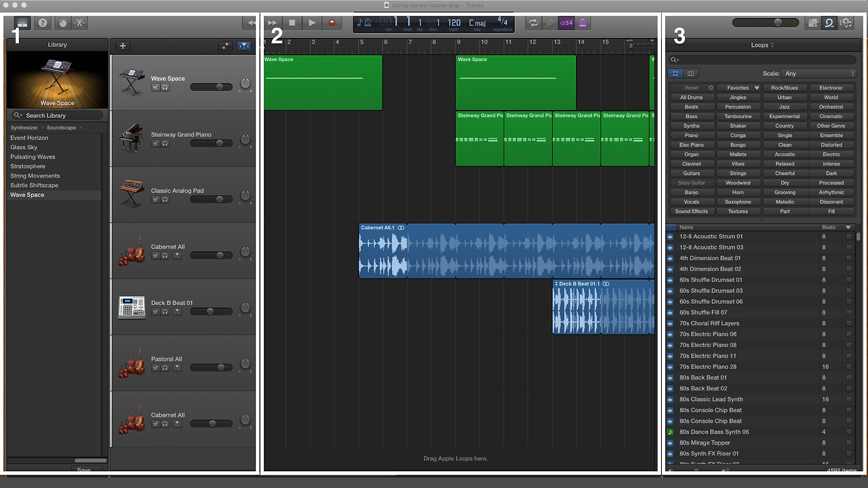Favorite the 80s Back Beat 01 loop
Viewport: 868px width, 488px height.
(848, 378)
